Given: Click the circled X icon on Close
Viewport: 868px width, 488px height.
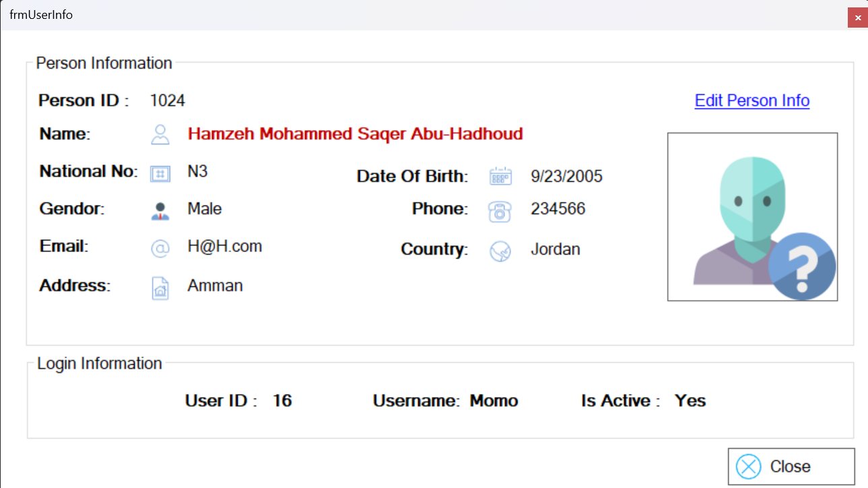Looking at the screenshot, I should [749, 466].
